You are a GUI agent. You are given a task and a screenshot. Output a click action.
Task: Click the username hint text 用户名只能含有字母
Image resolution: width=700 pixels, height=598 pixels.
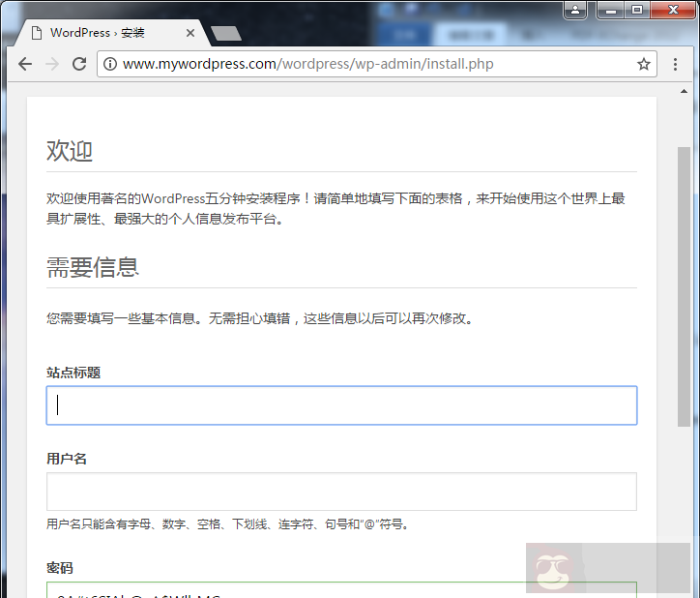(227, 523)
